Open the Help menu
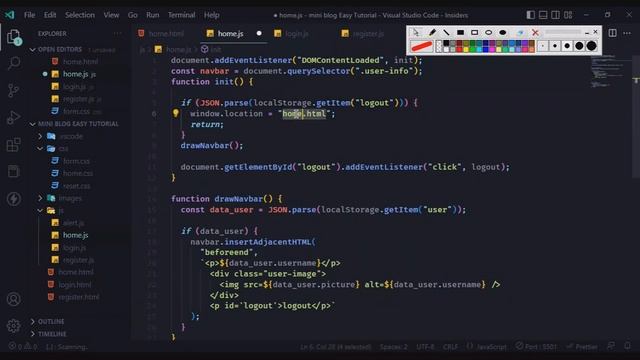640x360 pixels. [x=211, y=15]
